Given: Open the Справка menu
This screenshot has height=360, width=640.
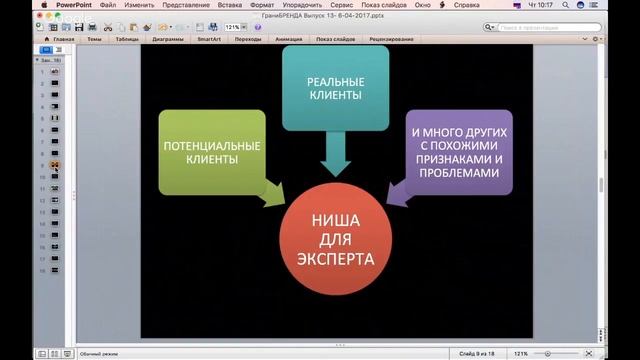Looking at the screenshot, I should [x=467, y=5].
